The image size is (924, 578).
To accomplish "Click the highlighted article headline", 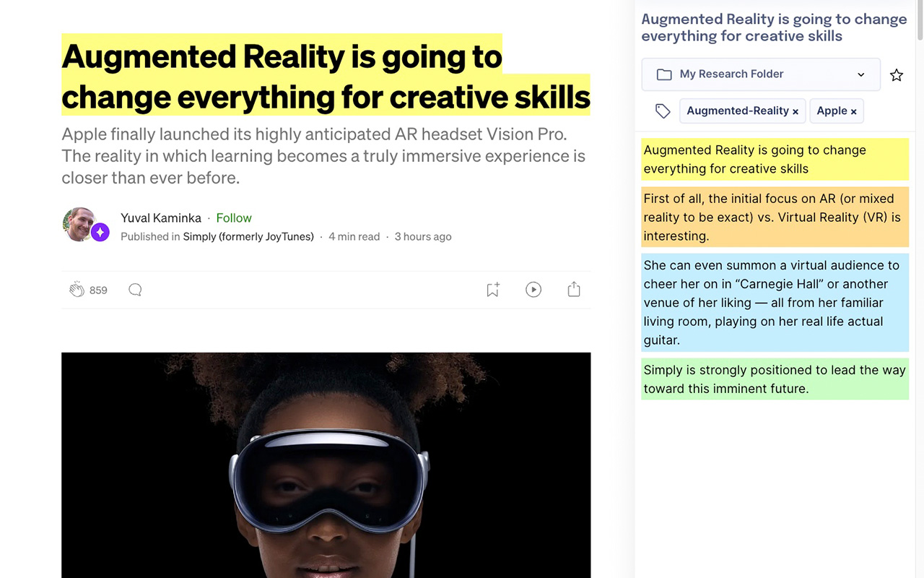I will click(x=326, y=76).
